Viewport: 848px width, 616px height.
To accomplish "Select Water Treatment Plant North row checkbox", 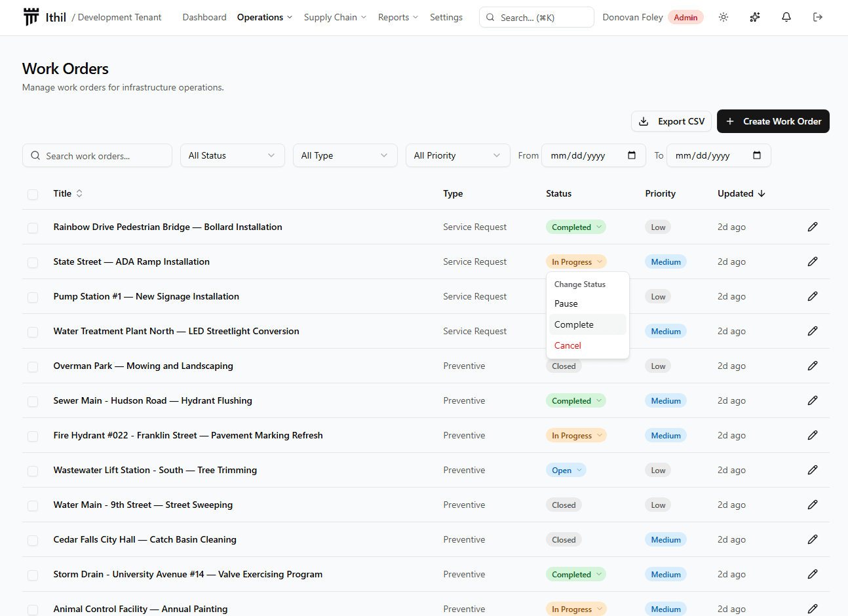I will pyautogui.click(x=33, y=332).
